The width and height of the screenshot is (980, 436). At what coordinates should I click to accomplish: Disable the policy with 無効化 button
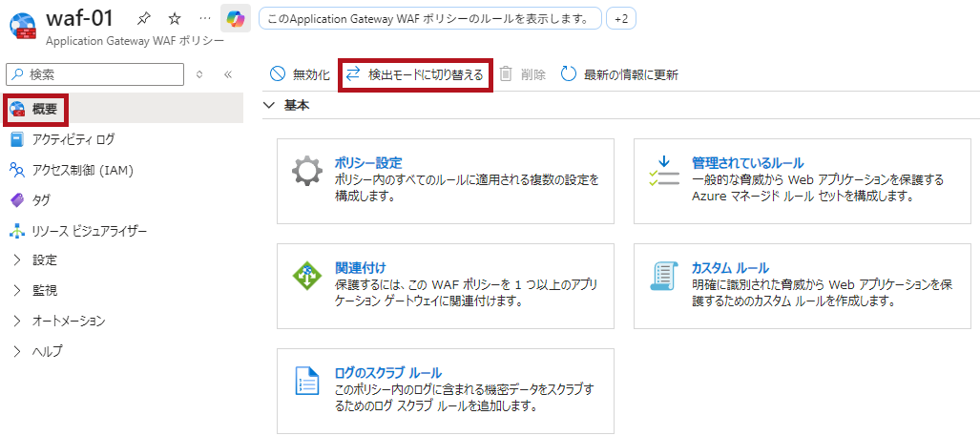click(x=300, y=74)
